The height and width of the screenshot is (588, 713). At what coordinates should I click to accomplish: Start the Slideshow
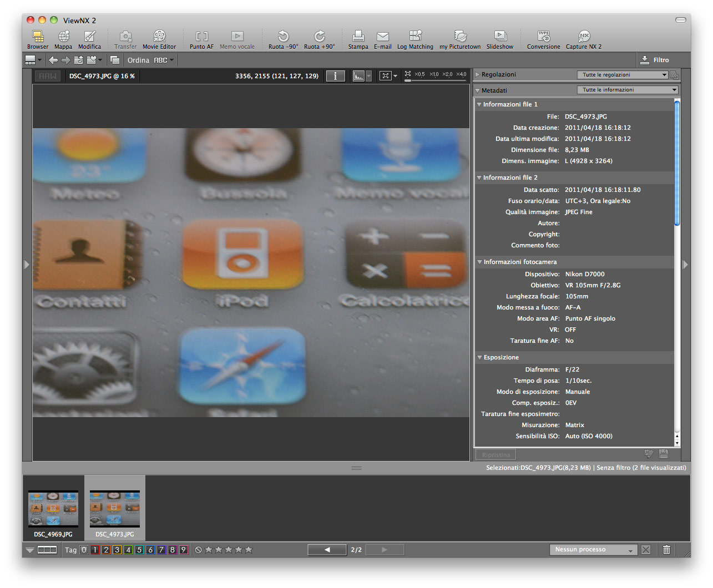500,40
